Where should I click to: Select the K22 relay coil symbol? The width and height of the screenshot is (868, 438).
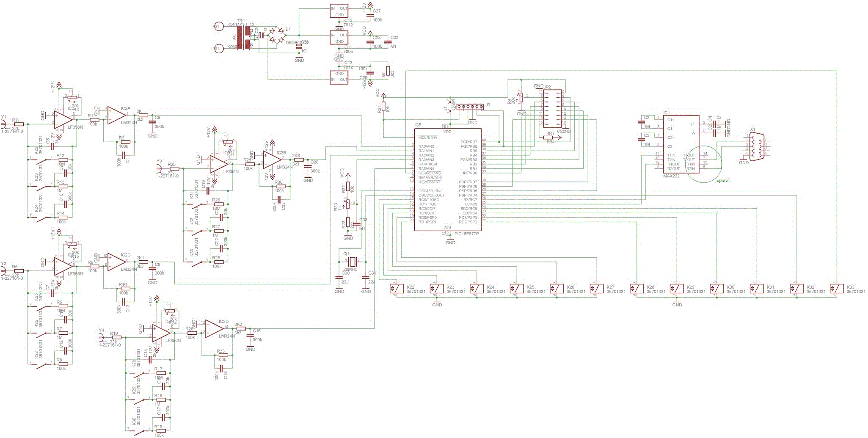397,289
